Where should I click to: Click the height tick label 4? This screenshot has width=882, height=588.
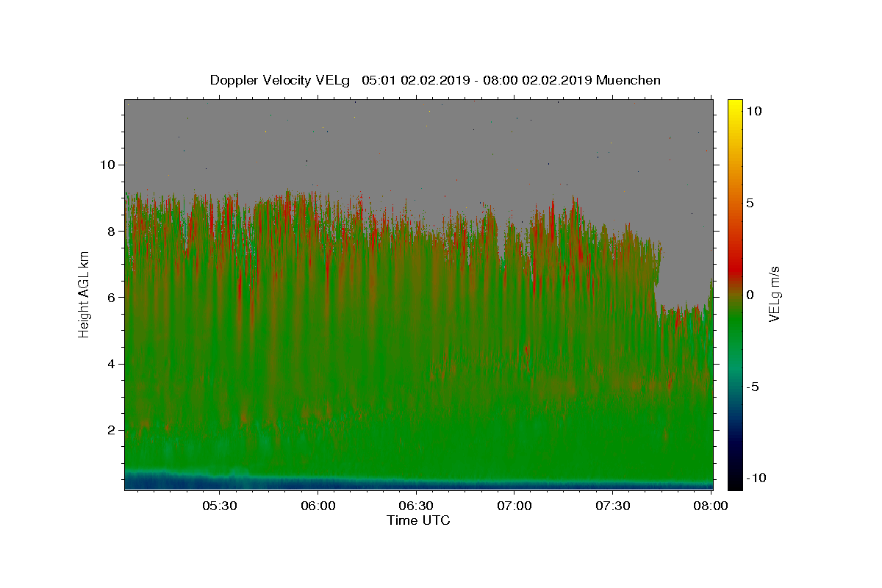(x=112, y=364)
